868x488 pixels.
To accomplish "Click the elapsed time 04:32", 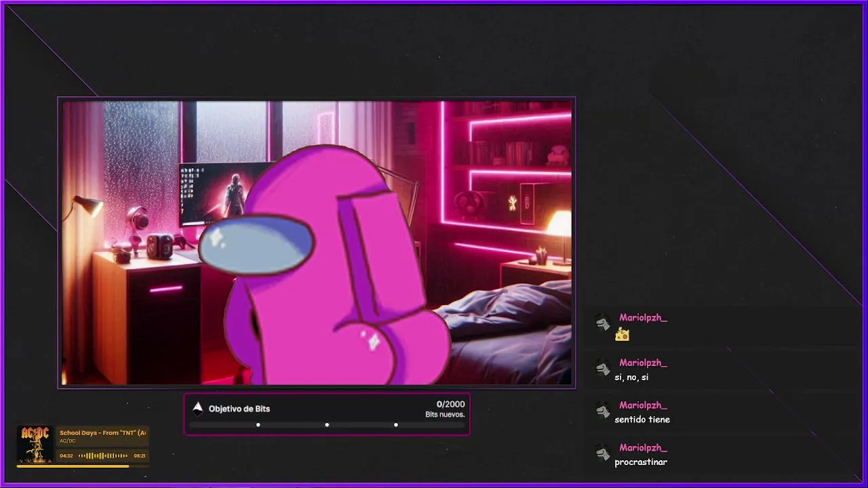I will (x=66, y=455).
